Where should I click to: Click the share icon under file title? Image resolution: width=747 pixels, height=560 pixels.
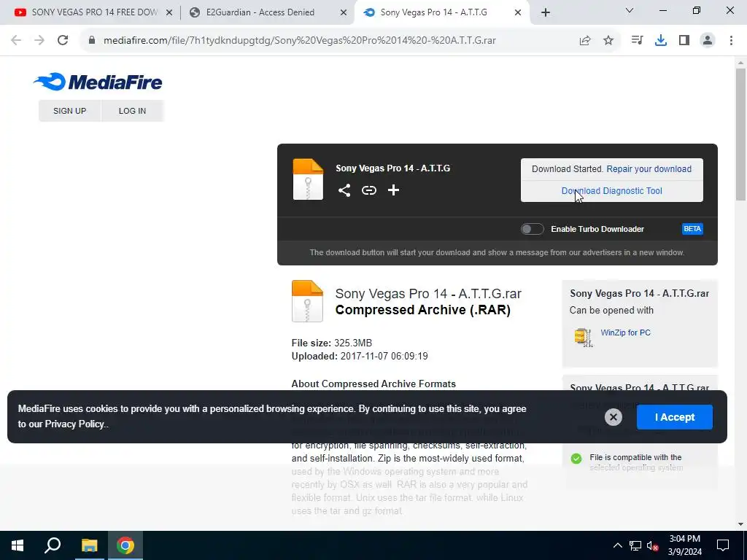coord(344,190)
